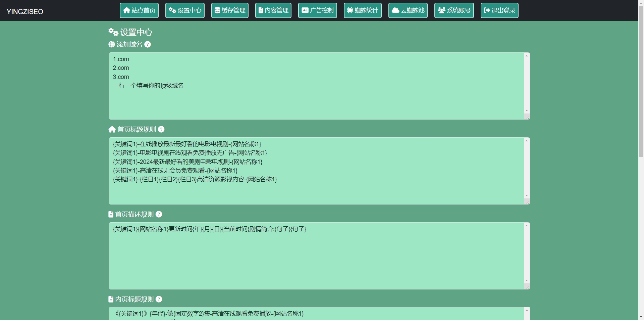The image size is (644, 320).
Task: Open 云蜘蛛池 page
Action: pyautogui.click(x=408, y=10)
